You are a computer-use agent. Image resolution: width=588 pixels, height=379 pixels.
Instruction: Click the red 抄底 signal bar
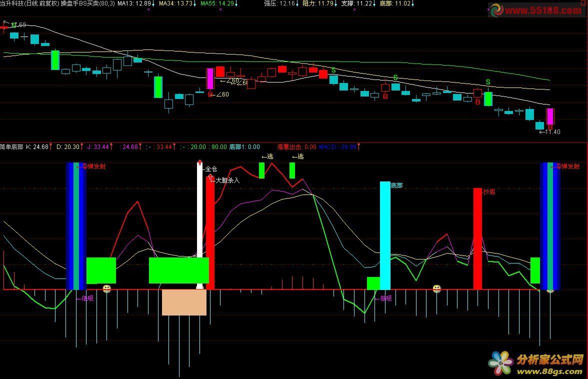click(477, 239)
